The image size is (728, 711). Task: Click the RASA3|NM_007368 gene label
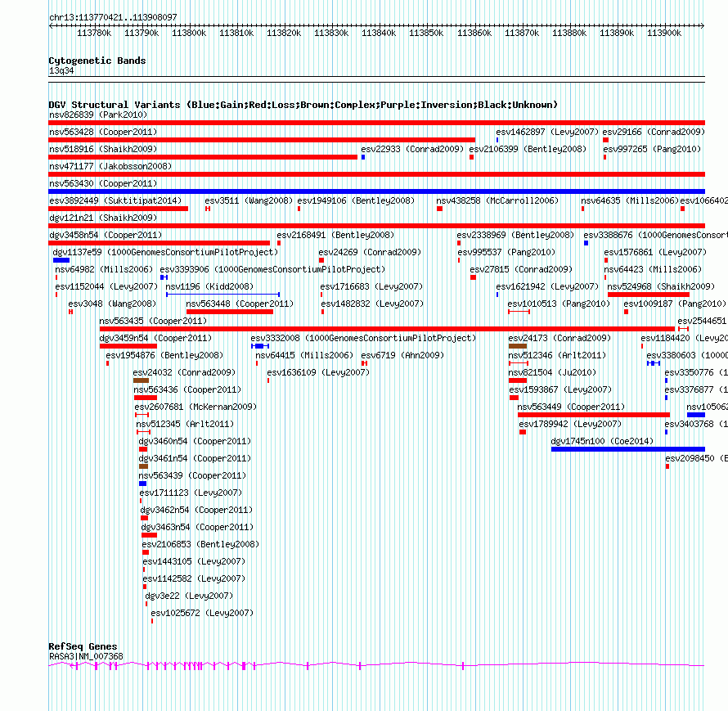point(86,656)
